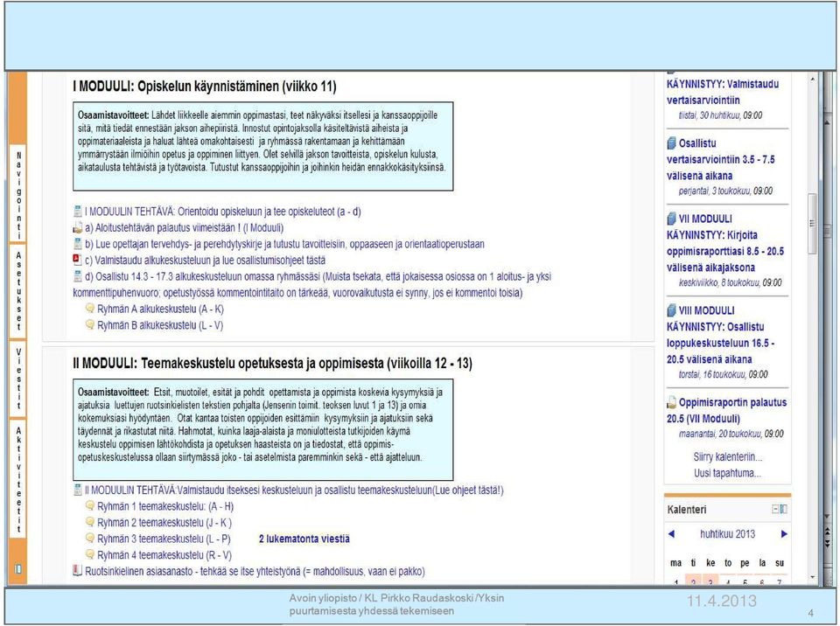840x626 pixels.
Task: Click the Uusi tapahtuma... link
Action: point(727,473)
